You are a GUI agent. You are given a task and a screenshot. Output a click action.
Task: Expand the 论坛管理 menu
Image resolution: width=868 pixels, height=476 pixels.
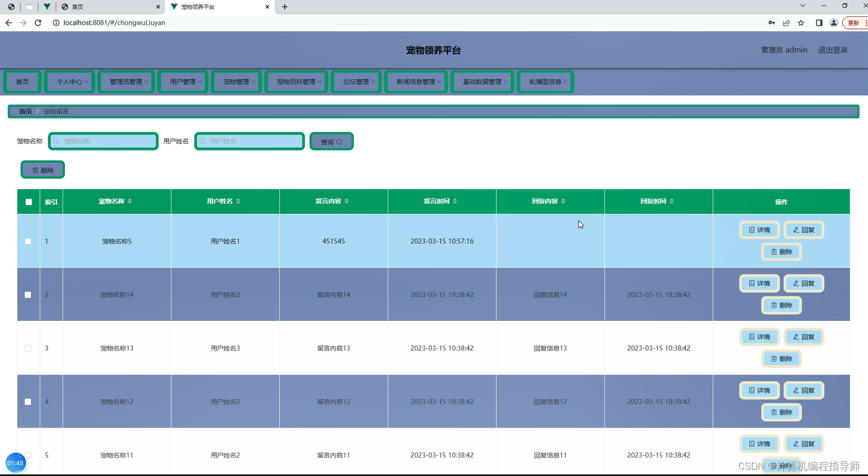tap(357, 82)
